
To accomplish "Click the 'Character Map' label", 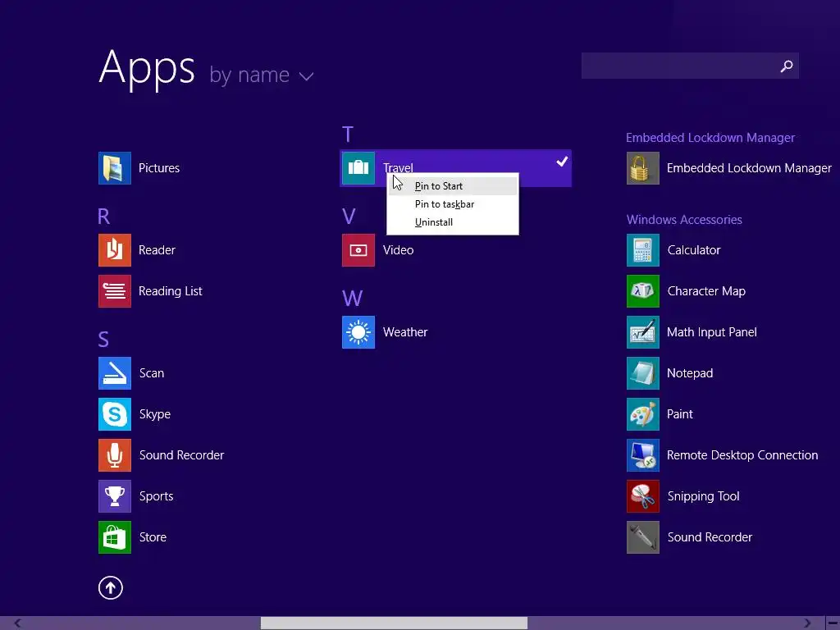I will [706, 291].
